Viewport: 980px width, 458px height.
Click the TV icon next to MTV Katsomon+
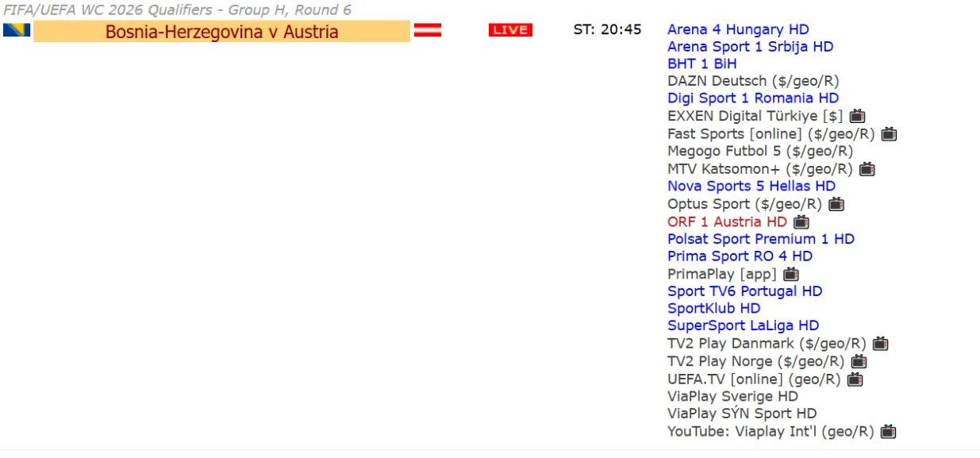point(867,168)
